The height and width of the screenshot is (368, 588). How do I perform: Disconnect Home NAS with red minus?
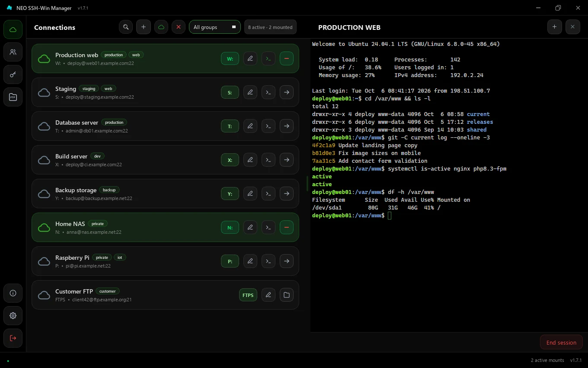287,227
